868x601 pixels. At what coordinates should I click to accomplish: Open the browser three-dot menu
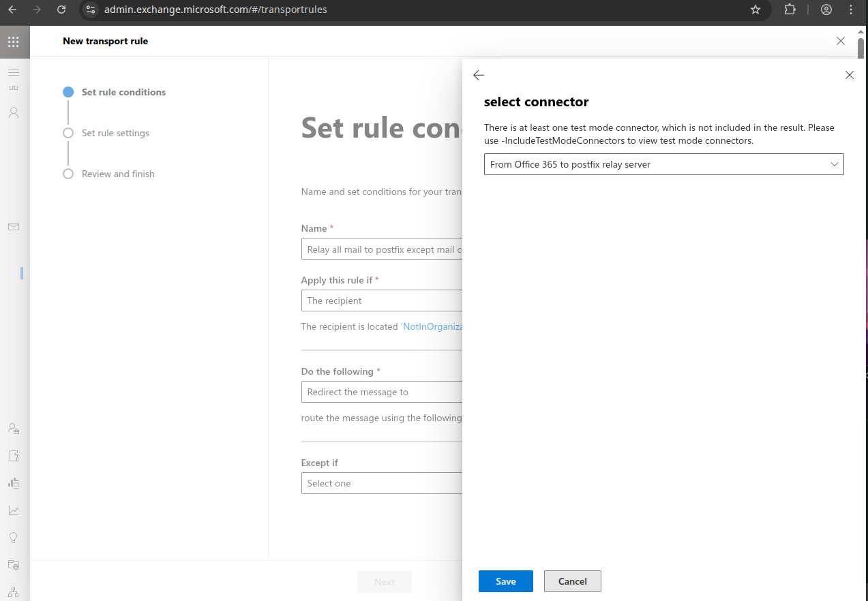click(x=851, y=10)
